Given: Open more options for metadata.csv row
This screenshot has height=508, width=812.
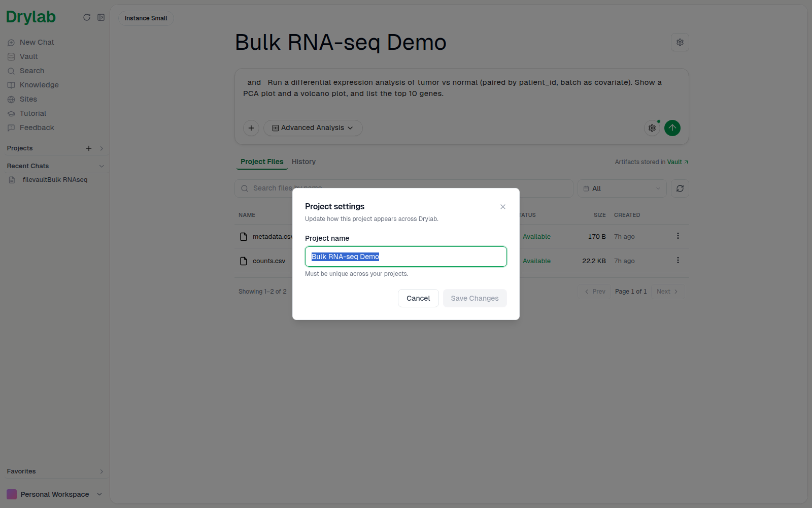Looking at the screenshot, I should click(678, 236).
